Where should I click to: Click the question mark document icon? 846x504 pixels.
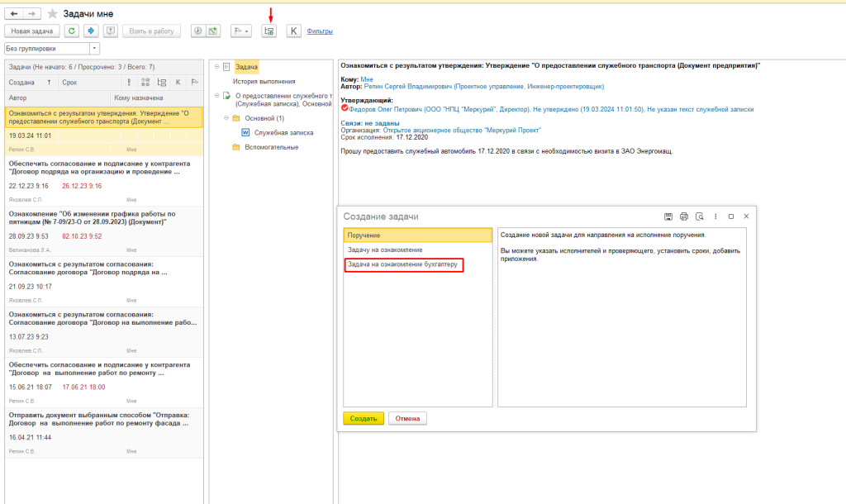(111, 31)
